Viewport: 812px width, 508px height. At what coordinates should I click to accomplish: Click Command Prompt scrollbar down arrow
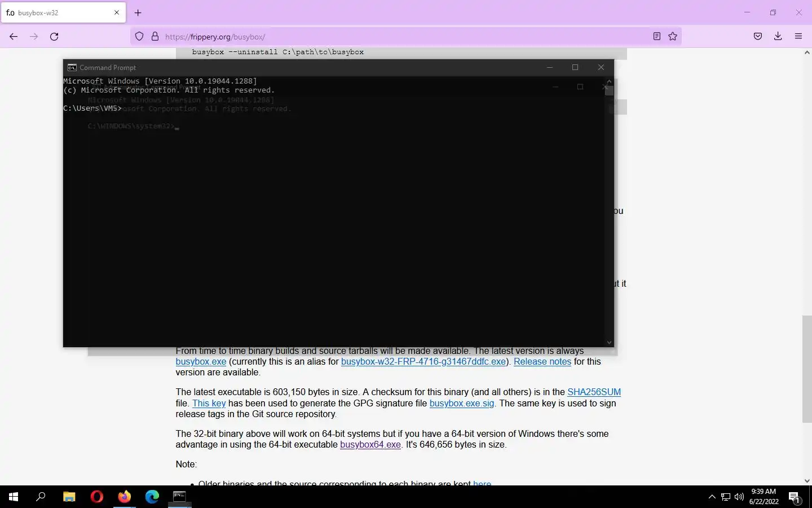click(609, 342)
